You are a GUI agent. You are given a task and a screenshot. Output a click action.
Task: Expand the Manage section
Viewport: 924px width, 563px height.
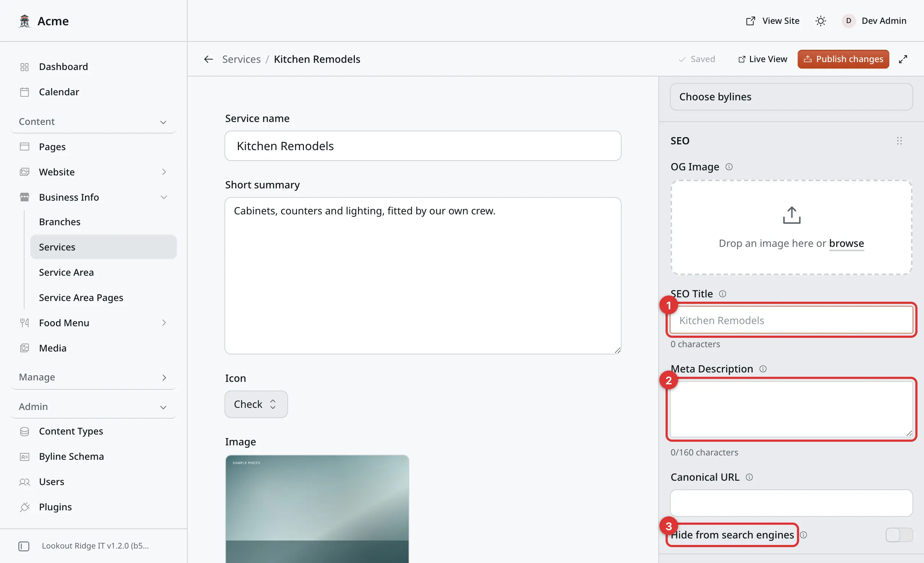[x=94, y=377]
